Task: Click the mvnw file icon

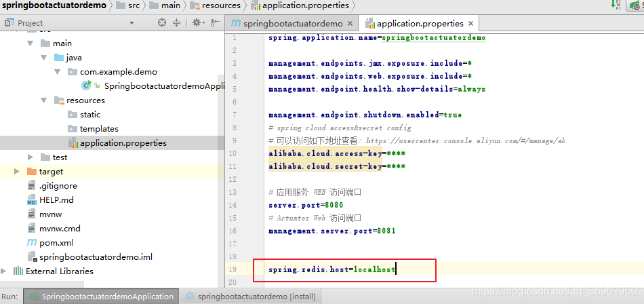Action: click(x=32, y=214)
